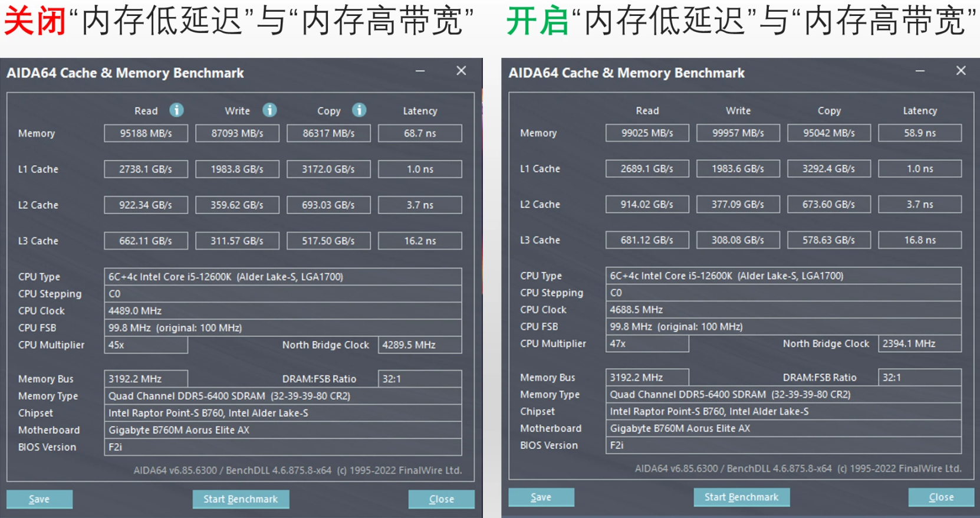The image size is (980, 518).
Task: Click Save in the left benchmark window
Action: click(x=40, y=499)
